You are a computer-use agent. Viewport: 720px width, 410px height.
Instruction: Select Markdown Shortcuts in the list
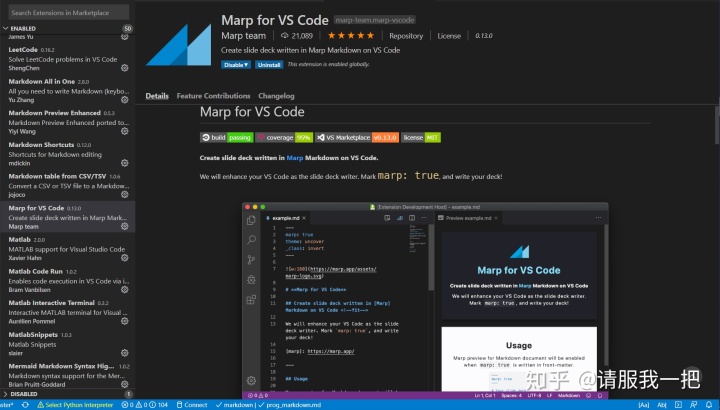(x=68, y=153)
